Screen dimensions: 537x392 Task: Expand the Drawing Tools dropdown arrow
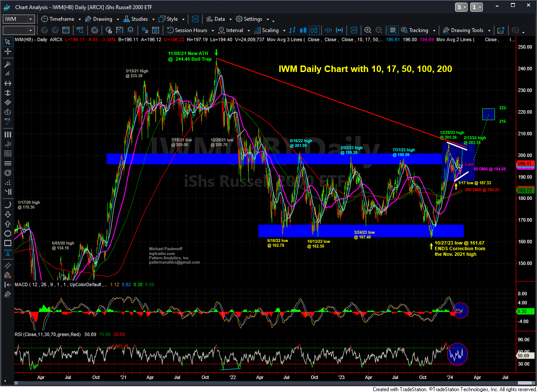[x=489, y=31]
